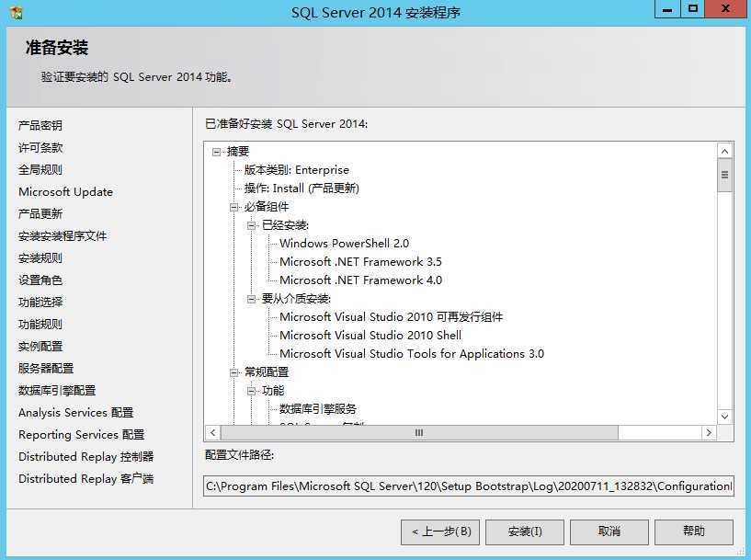The width and height of the screenshot is (751, 560).
Task: Click the 取消 cancel button
Action: (x=609, y=531)
